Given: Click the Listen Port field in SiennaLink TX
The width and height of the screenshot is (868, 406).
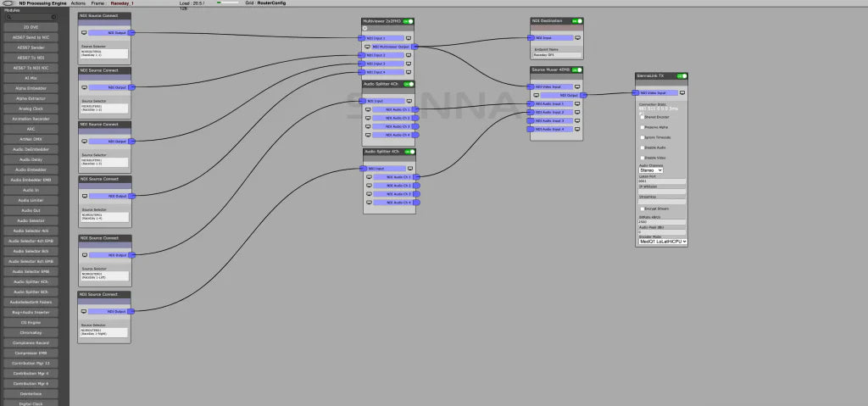Looking at the screenshot, I should (x=662, y=181).
